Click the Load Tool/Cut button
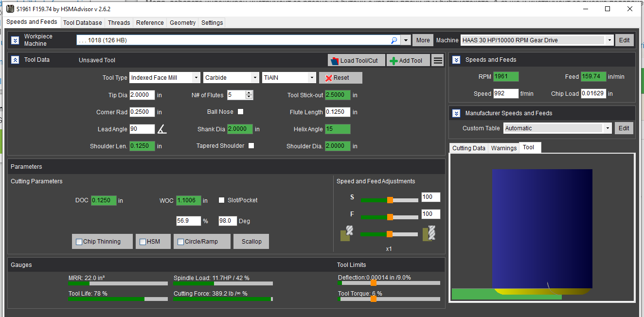The image size is (644, 317). coord(356,60)
